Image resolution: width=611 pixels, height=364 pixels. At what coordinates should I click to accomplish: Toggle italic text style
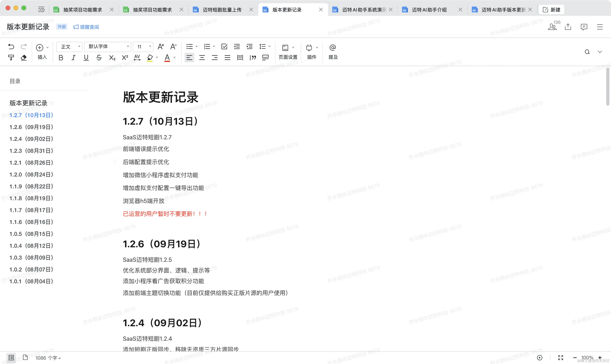(x=73, y=58)
